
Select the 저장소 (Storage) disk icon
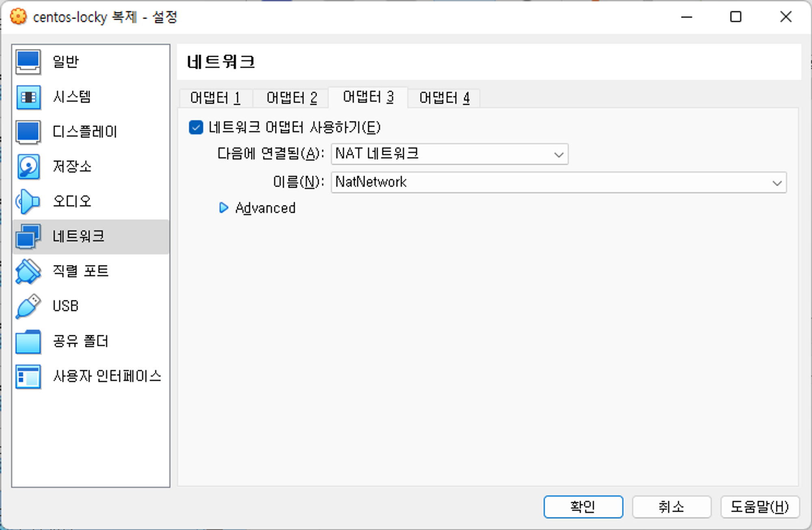28,167
